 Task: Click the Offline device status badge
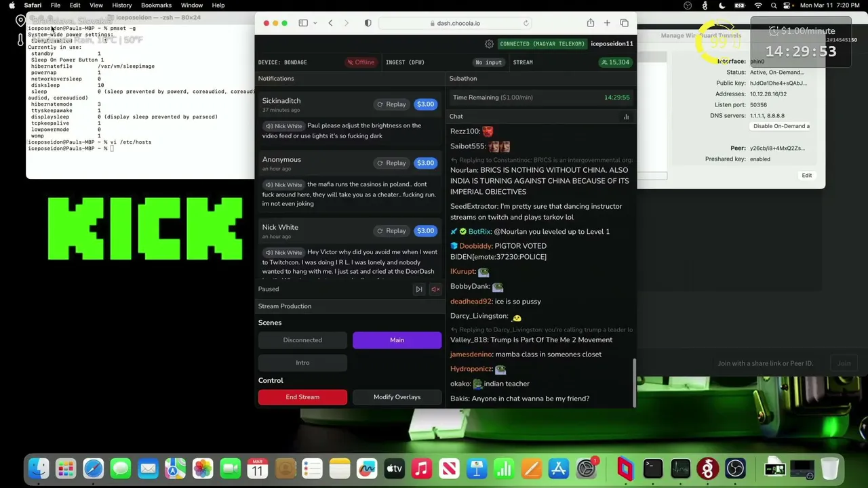pyautogui.click(x=360, y=62)
